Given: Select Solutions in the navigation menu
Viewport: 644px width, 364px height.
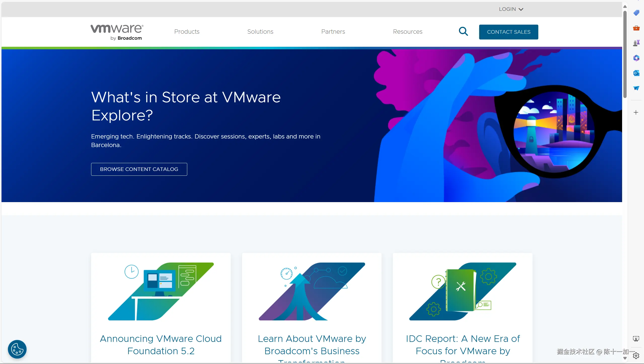Looking at the screenshot, I should (260, 32).
